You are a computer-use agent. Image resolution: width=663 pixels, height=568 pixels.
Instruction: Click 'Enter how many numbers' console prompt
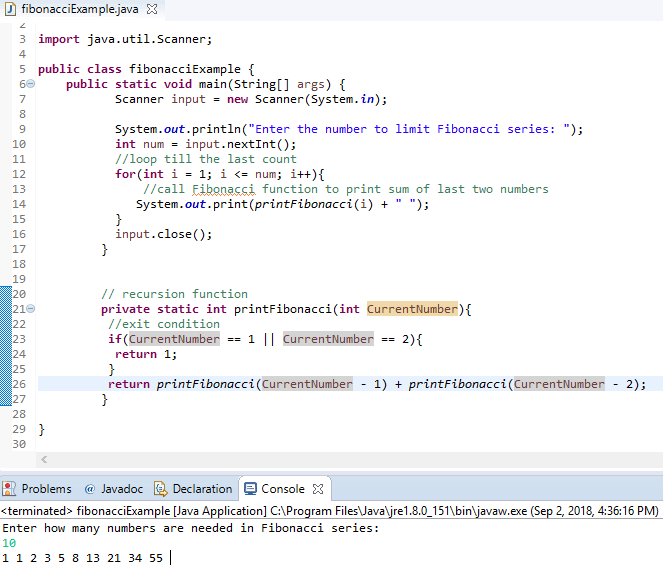click(x=190, y=528)
